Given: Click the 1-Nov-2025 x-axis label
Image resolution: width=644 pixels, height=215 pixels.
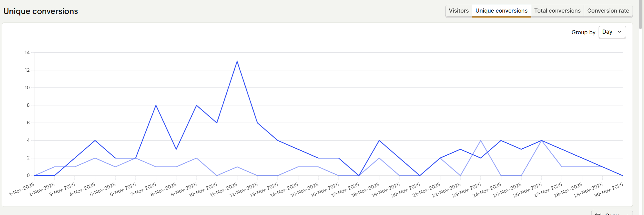Looking at the screenshot, I should pyautogui.click(x=22, y=189).
